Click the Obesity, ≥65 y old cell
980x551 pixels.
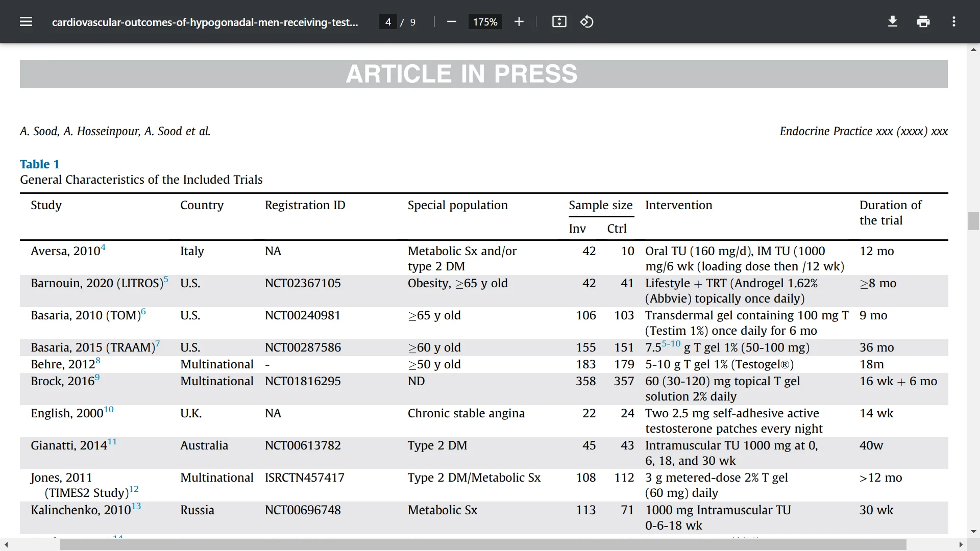(x=458, y=283)
